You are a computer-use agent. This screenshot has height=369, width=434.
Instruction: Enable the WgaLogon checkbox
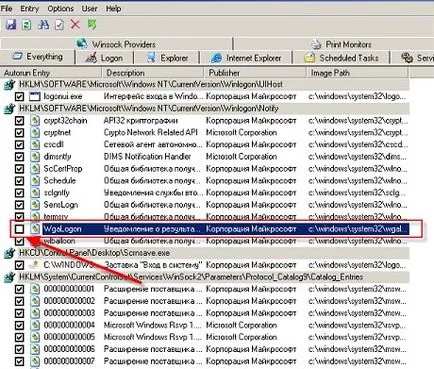pyautogui.click(x=20, y=229)
